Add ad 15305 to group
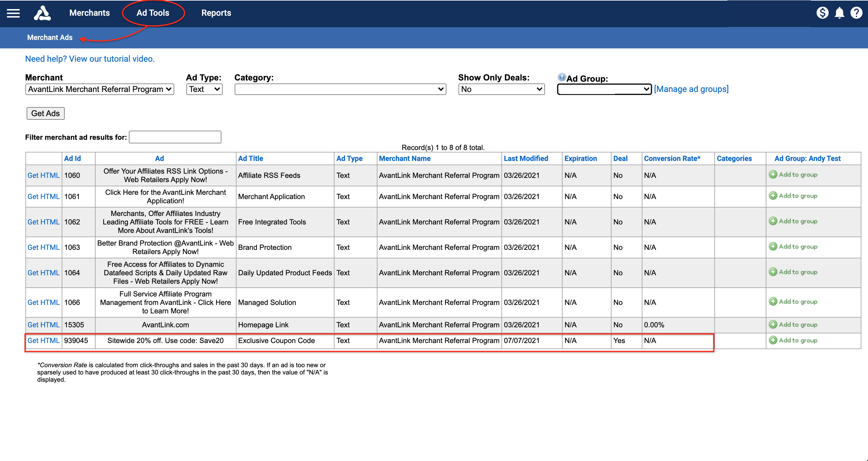Viewport: 868px width, 461px height. click(x=793, y=325)
